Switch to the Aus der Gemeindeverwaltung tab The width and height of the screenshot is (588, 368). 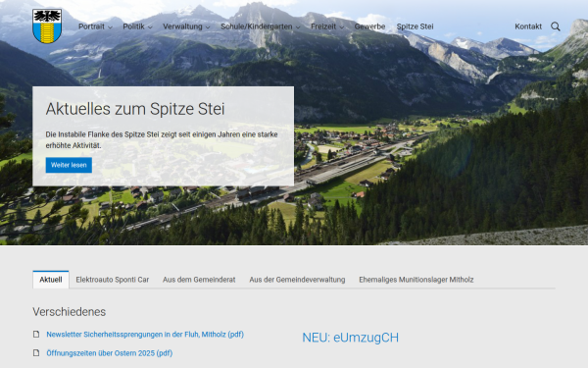click(x=297, y=280)
